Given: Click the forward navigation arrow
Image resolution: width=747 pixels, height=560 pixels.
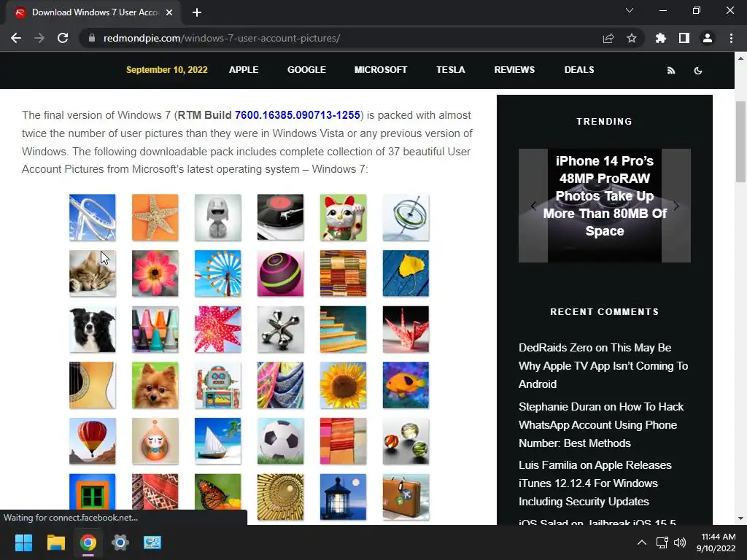Looking at the screenshot, I should click(x=39, y=38).
